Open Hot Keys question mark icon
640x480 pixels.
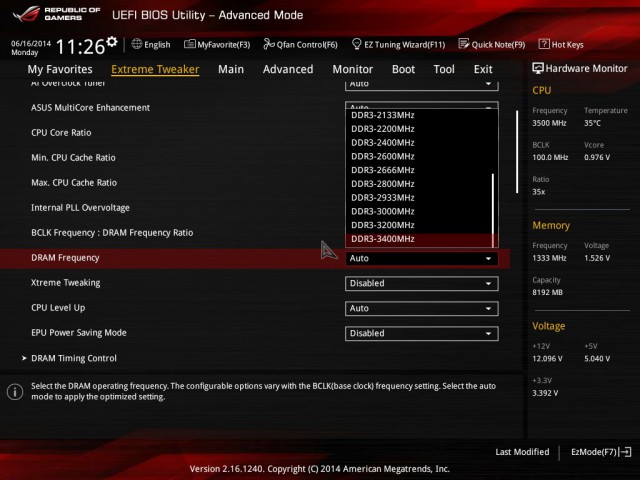pyautogui.click(x=544, y=44)
